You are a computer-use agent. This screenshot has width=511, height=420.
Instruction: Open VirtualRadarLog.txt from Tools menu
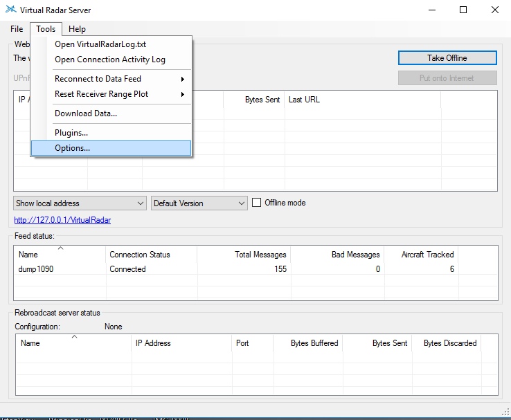click(x=111, y=44)
